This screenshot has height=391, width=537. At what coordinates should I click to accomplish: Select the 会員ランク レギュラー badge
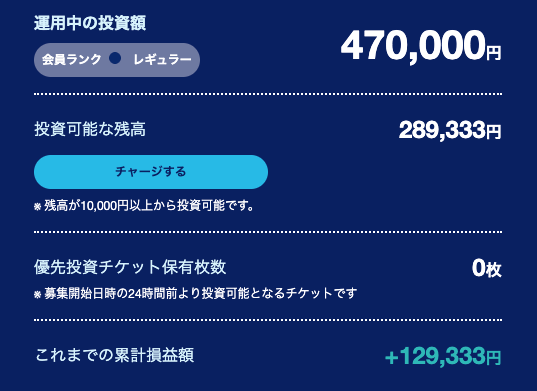(x=117, y=60)
